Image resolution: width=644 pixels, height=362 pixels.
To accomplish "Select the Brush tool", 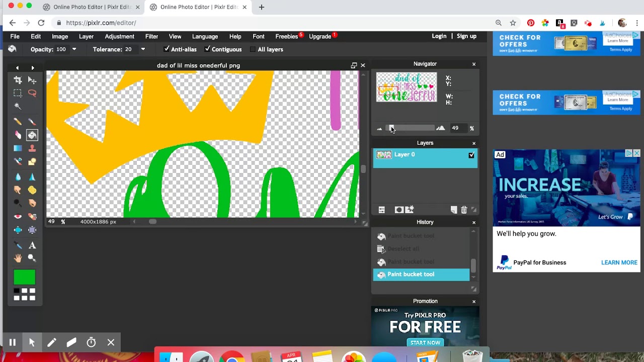I will point(32,122).
